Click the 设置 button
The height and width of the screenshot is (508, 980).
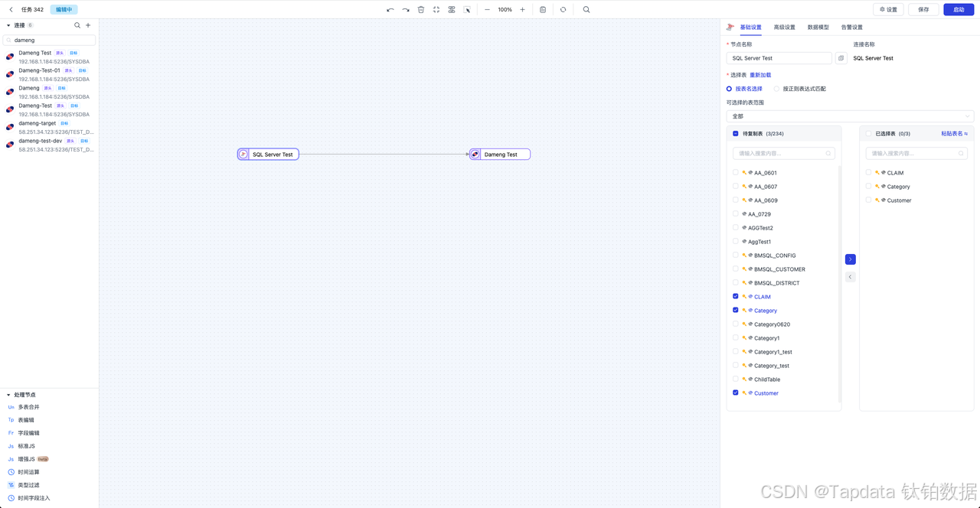tap(888, 10)
